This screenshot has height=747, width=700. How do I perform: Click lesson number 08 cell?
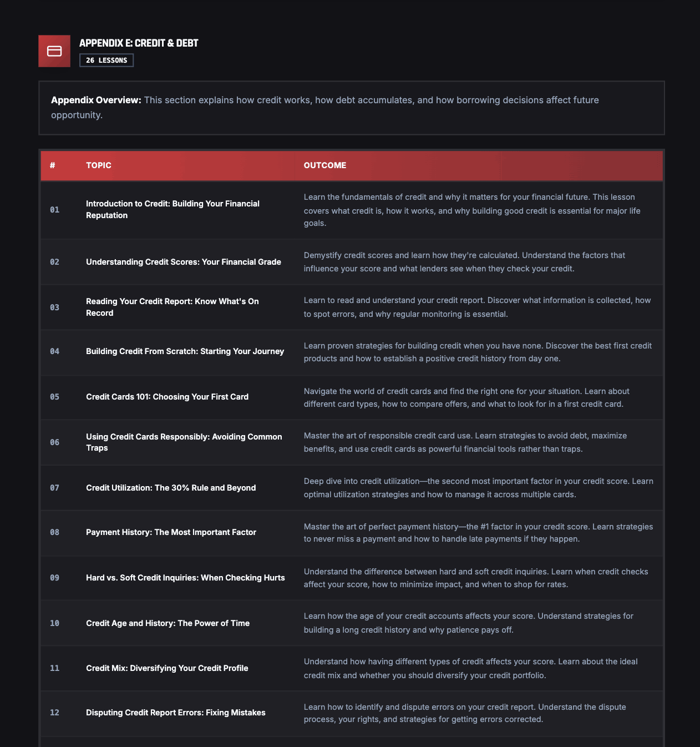click(x=54, y=532)
